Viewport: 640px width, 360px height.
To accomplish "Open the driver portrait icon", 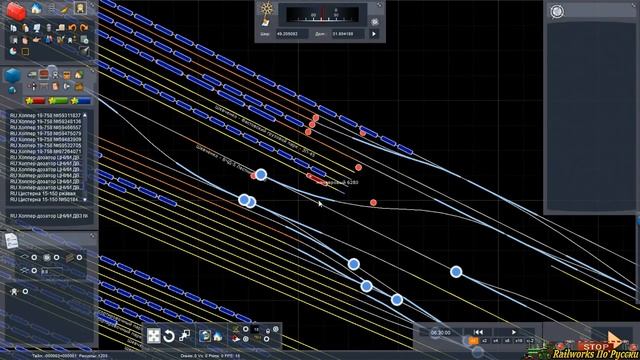I will point(80,8).
